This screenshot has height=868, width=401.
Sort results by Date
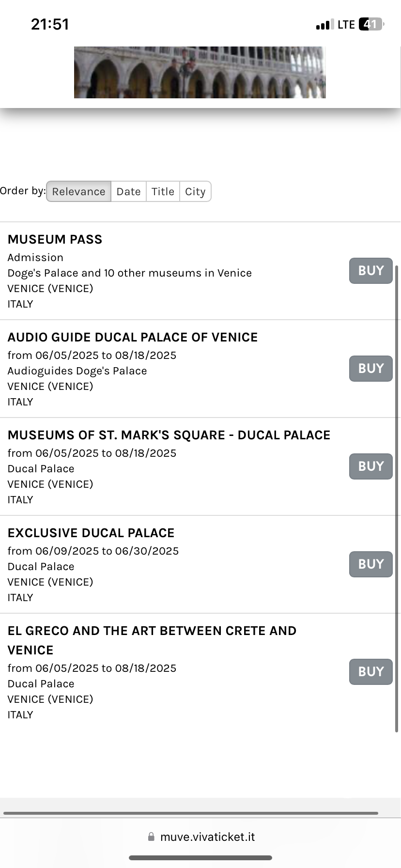(128, 192)
